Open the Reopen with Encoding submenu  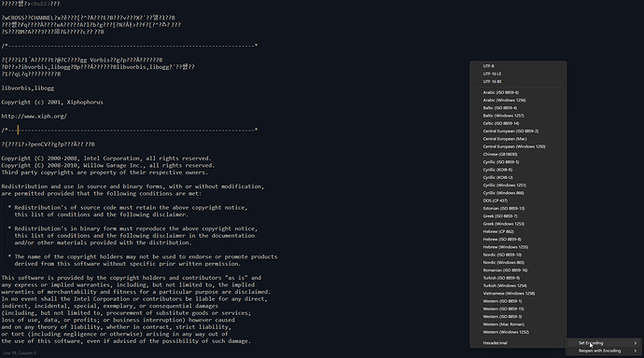604,351
